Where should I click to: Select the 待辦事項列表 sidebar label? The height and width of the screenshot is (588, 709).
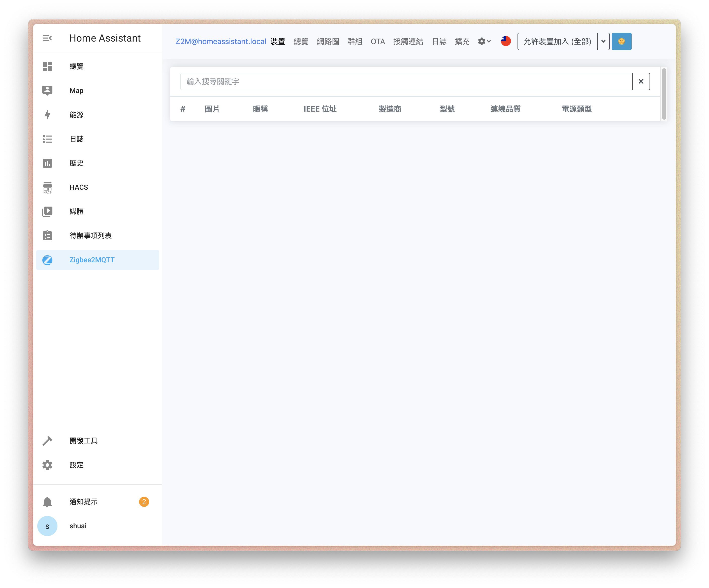click(x=90, y=236)
